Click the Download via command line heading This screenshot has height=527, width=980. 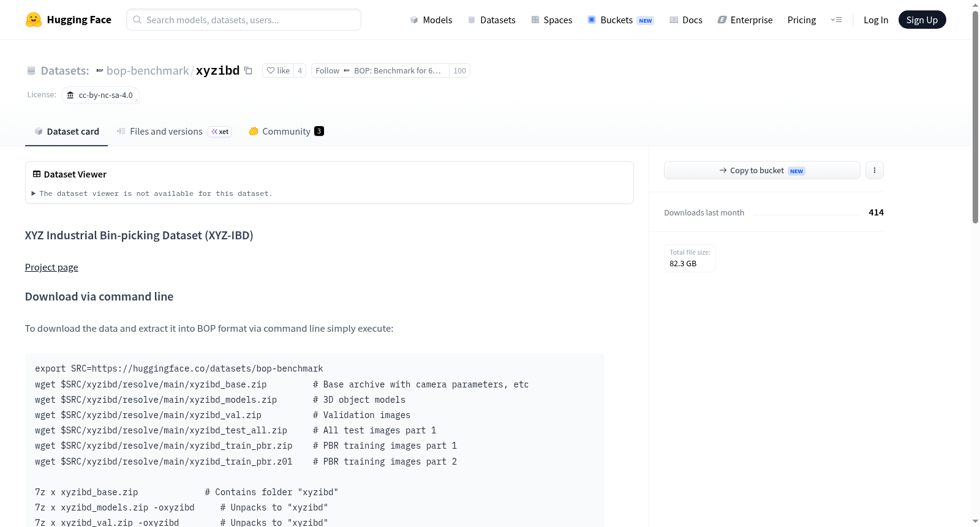point(99,296)
